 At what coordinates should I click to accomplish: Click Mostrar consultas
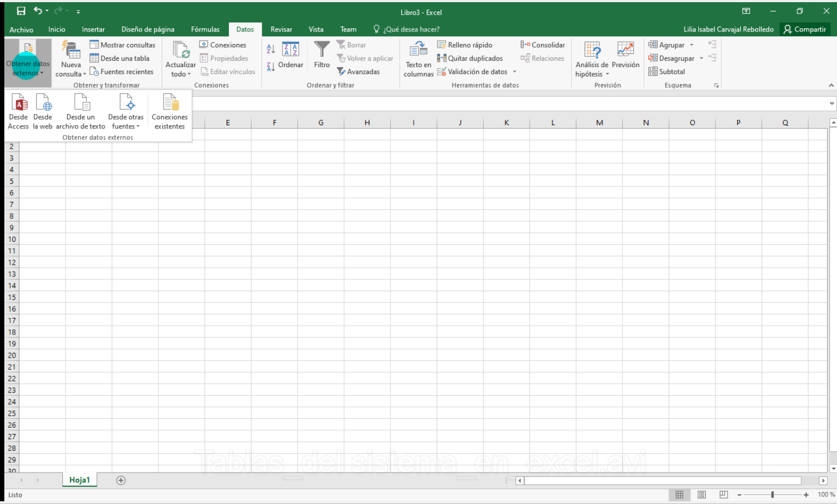[123, 45]
